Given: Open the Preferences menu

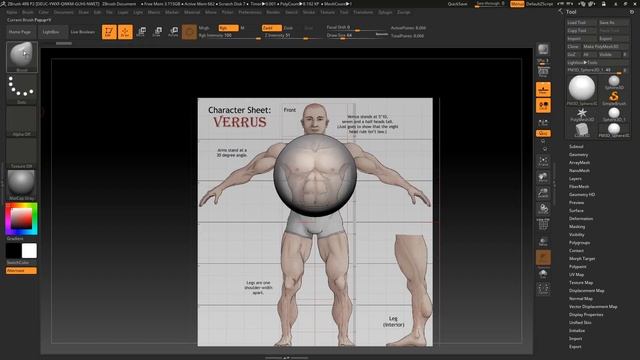Looking at the screenshot, I should click(x=250, y=12).
